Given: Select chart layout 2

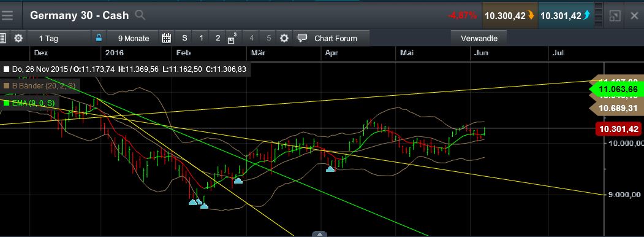Looking at the screenshot, I should pos(218,38).
